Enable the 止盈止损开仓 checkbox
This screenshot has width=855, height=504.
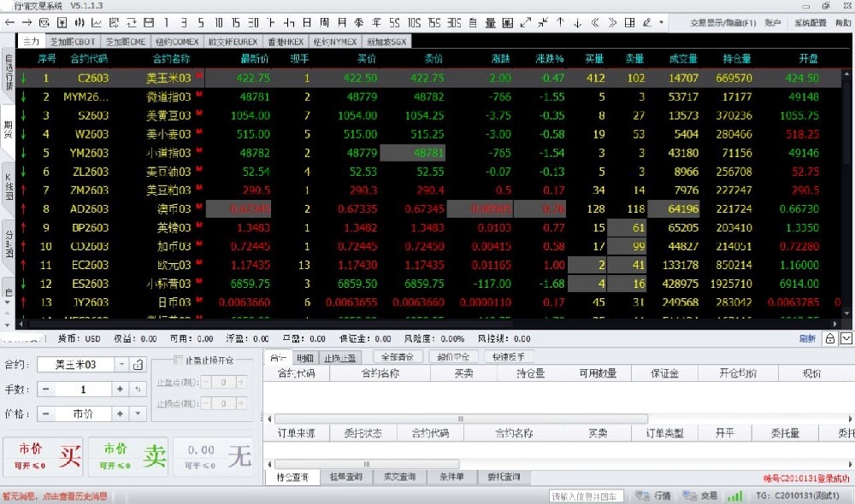pos(179,360)
